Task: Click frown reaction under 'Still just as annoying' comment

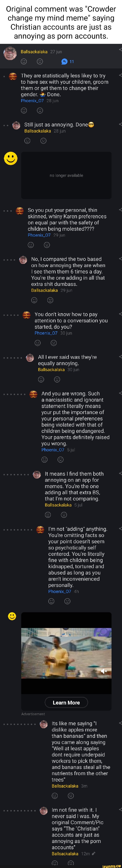Action: point(43,141)
